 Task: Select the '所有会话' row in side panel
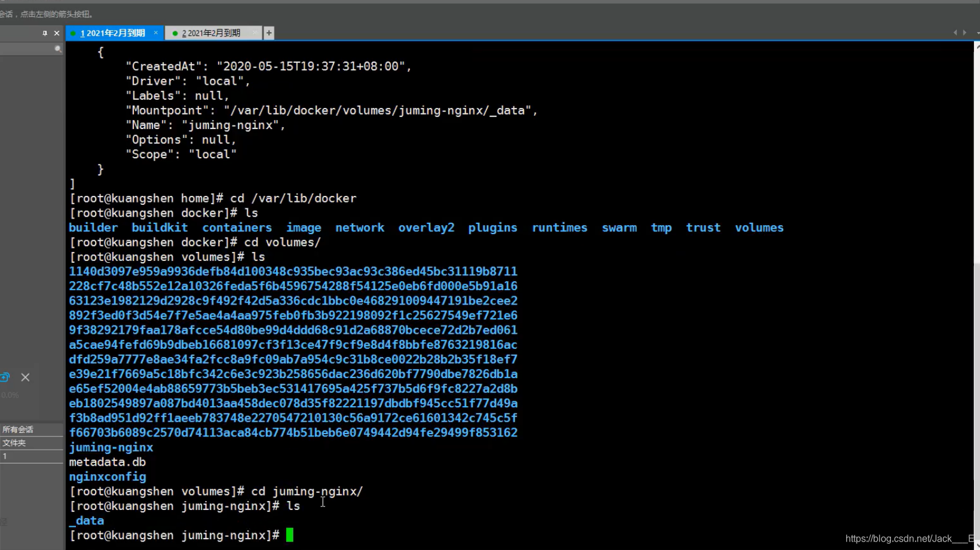point(32,429)
